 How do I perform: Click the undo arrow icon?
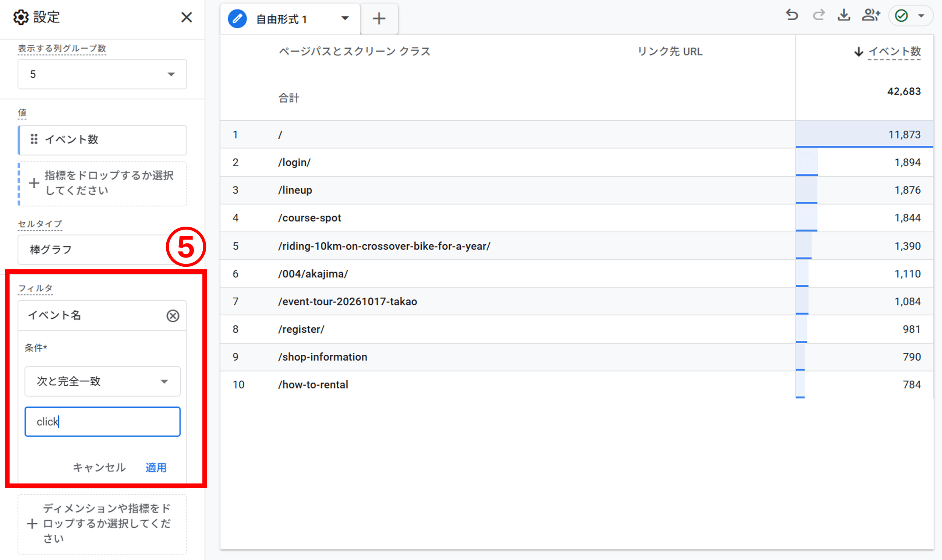click(x=792, y=15)
